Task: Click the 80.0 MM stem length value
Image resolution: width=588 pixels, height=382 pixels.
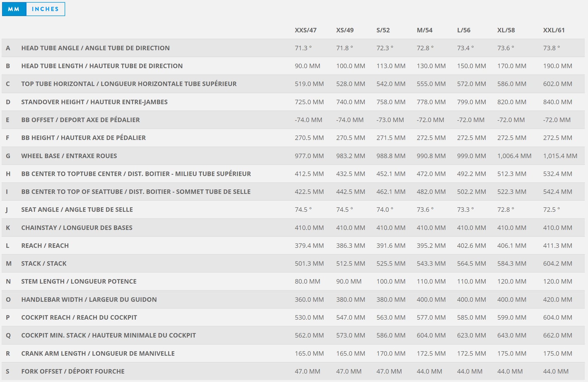Action: click(x=307, y=281)
